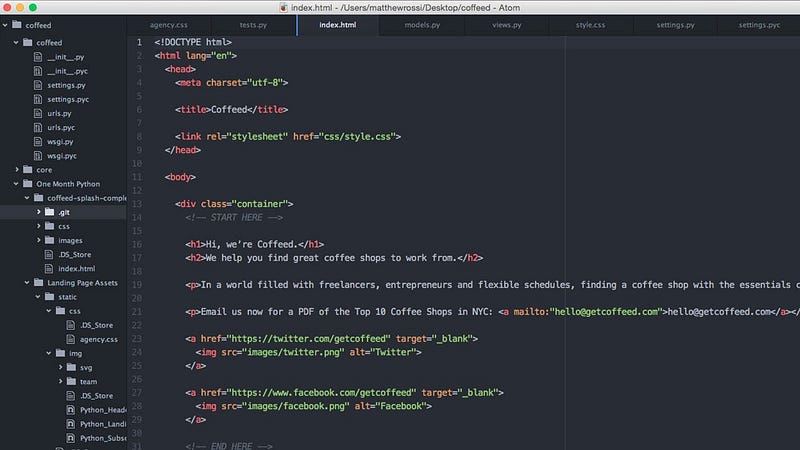Click the wsgi.py file icon

pos(38,141)
